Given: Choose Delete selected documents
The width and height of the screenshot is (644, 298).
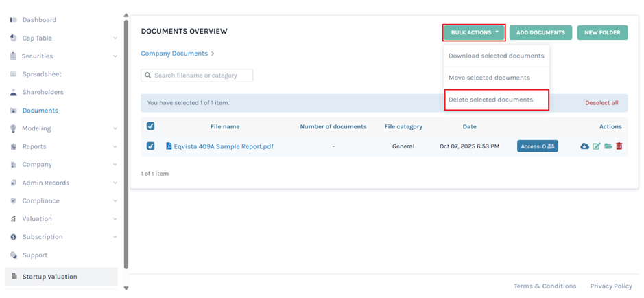Looking at the screenshot, I should tap(490, 100).
